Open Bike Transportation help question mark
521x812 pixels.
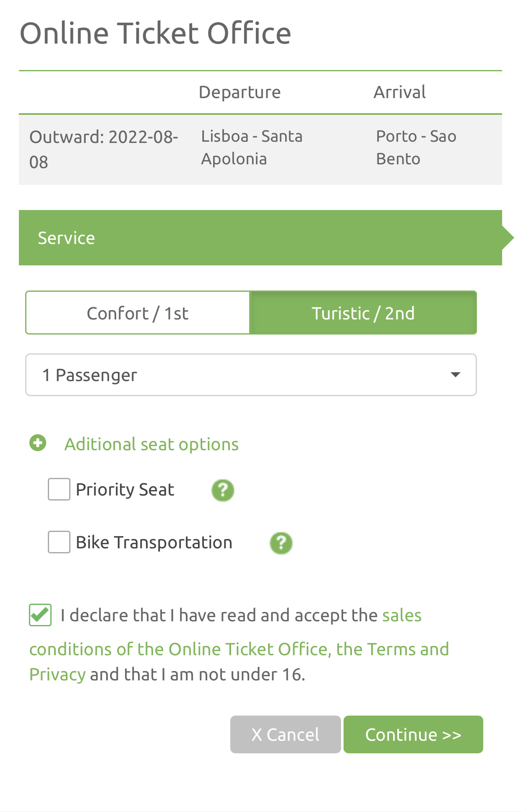[x=281, y=543]
